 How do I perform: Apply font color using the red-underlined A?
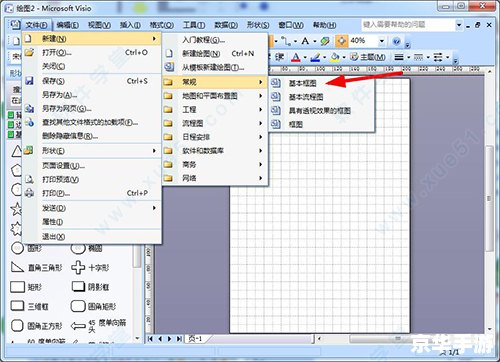coord(296,57)
